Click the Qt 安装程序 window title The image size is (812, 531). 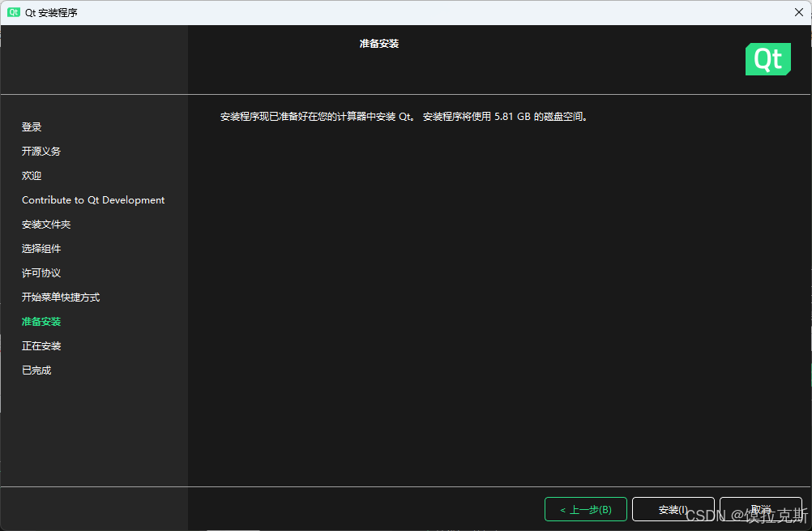click(x=51, y=12)
